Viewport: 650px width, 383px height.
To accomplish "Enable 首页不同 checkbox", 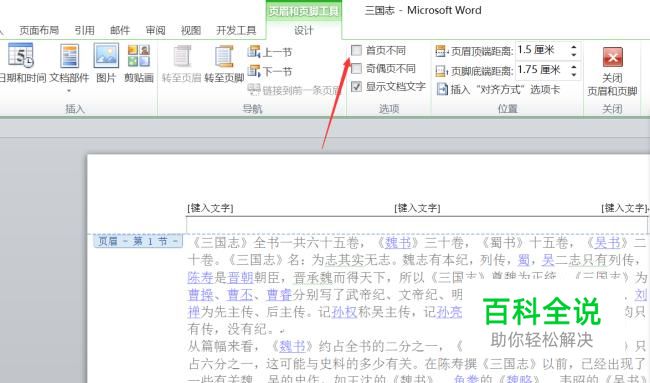I will [357, 51].
